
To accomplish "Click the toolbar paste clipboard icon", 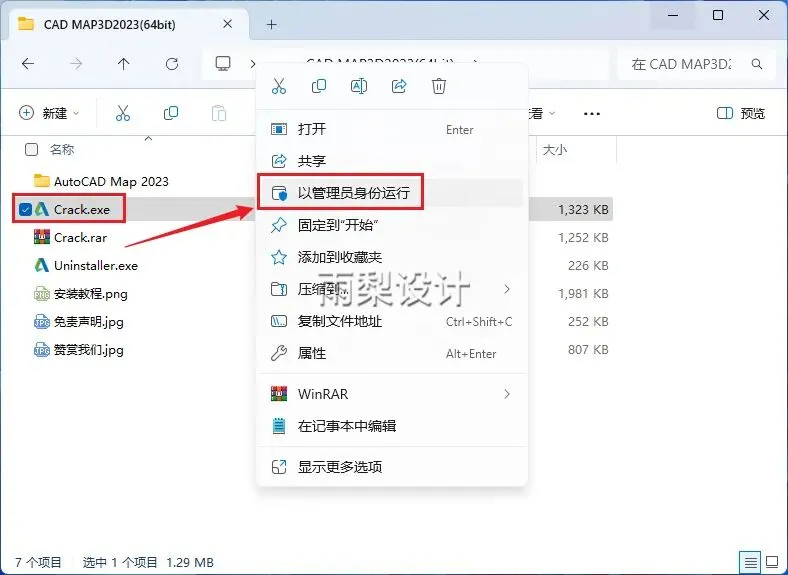I will coord(219,113).
